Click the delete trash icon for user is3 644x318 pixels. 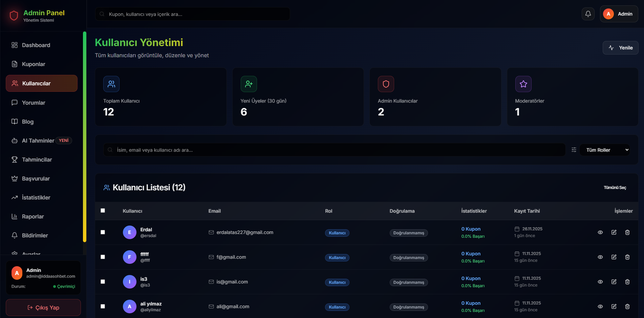627,282
